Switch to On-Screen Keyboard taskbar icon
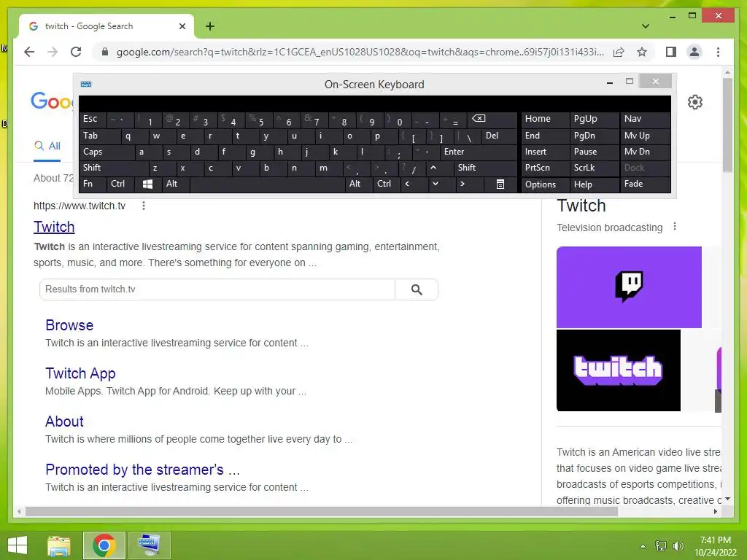 (149, 545)
